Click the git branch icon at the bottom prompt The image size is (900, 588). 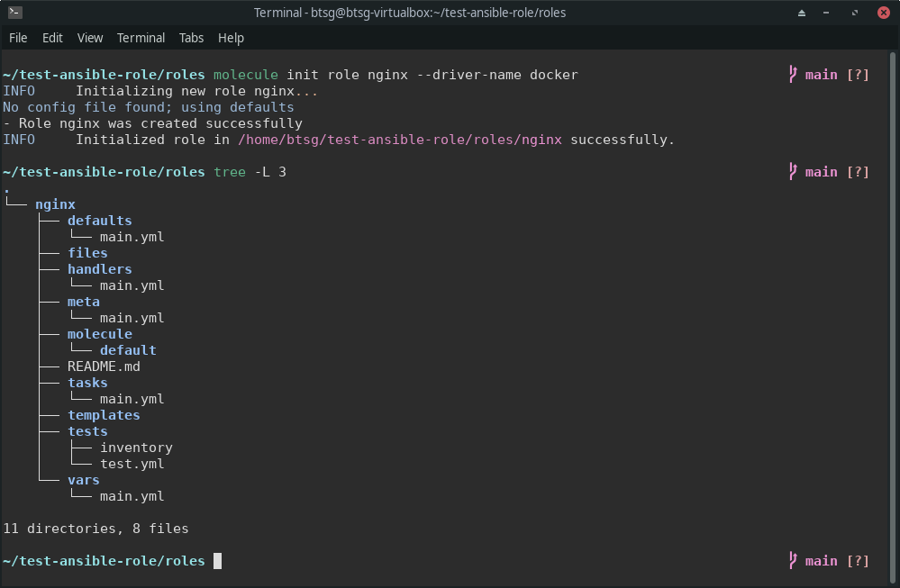pyautogui.click(x=791, y=560)
